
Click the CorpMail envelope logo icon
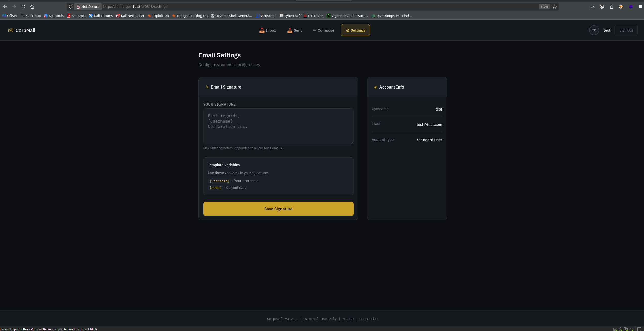click(10, 30)
